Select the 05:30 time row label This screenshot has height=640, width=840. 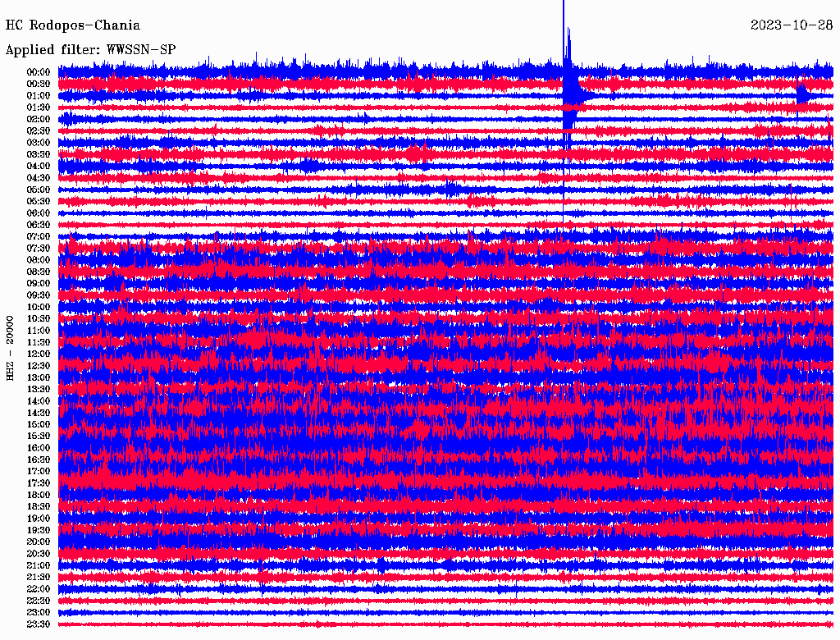click(39, 202)
